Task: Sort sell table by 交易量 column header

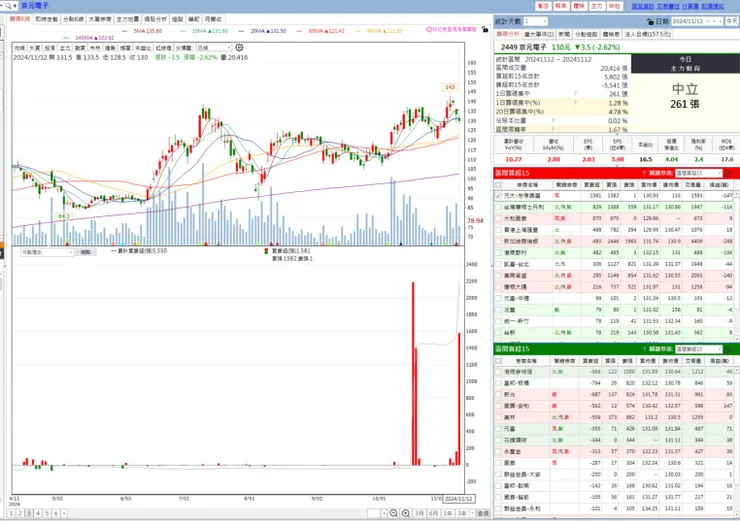Action: [x=693, y=361]
